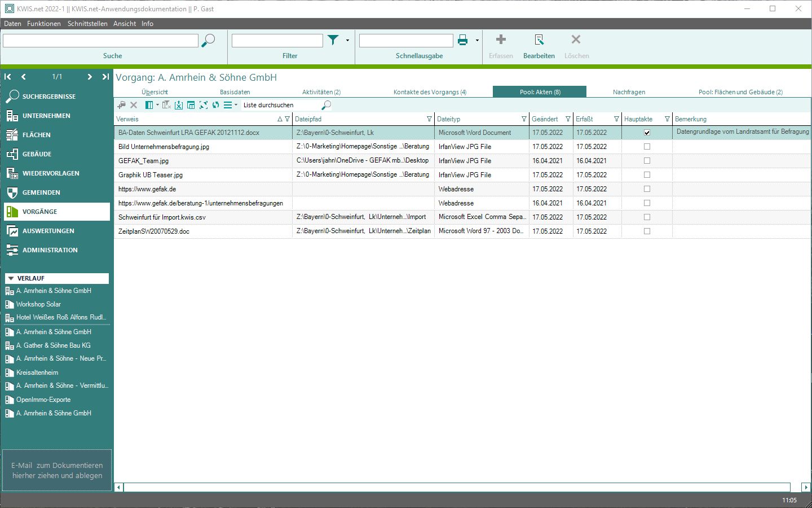Click the table layout icon in list toolbar

click(x=191, y=105)
